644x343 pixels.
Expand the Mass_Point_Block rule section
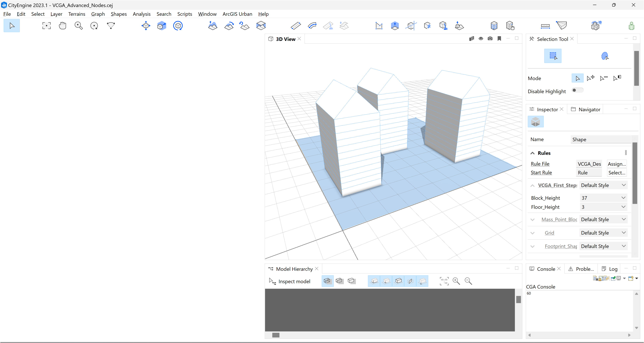click(532, 219)
